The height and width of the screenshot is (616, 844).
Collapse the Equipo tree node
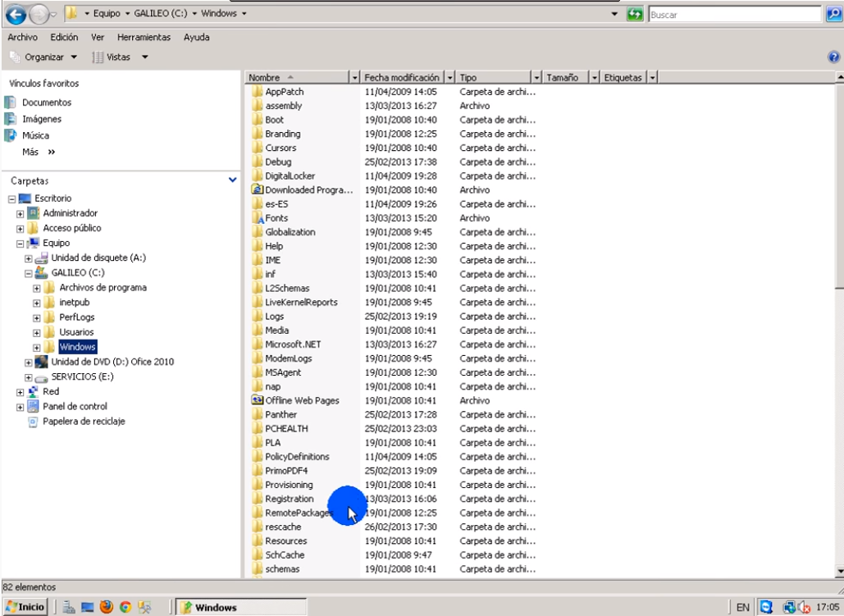pos(20,244)
